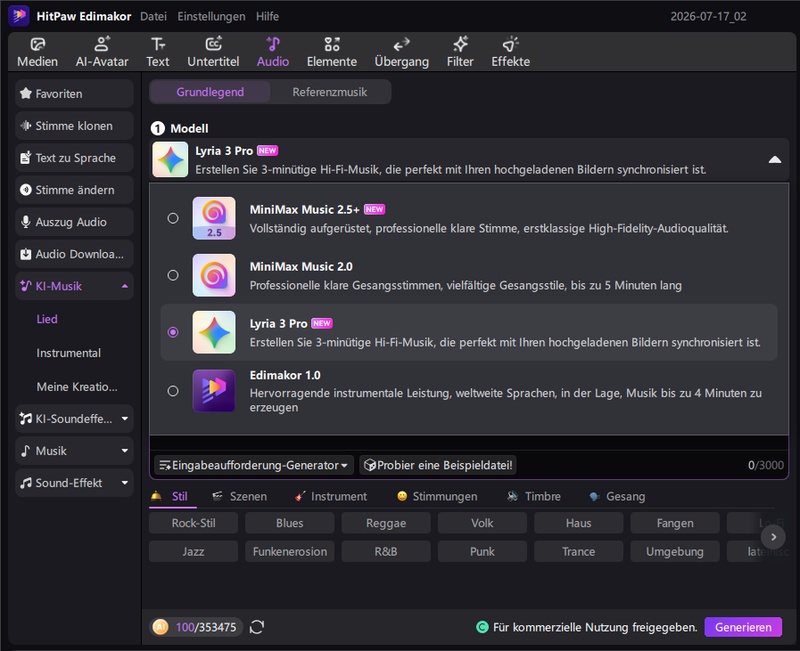Open Stimme ändern tool
This screenshot has height=651, width=800.
[x=74, y=190]
